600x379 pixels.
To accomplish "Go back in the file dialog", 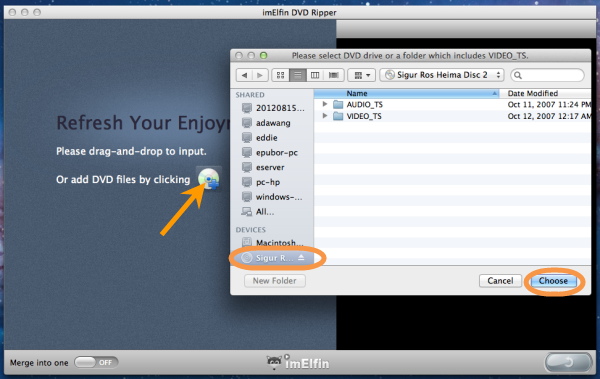I will 244,75.
